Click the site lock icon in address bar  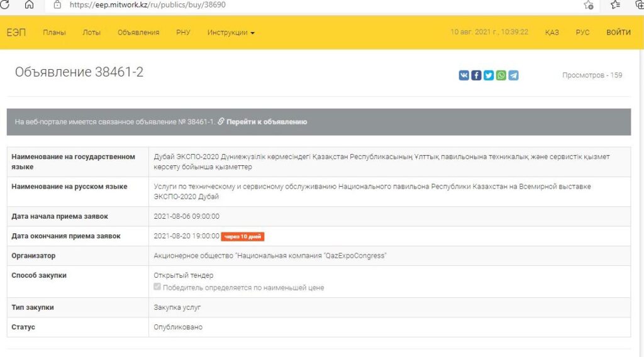point(57,4)
